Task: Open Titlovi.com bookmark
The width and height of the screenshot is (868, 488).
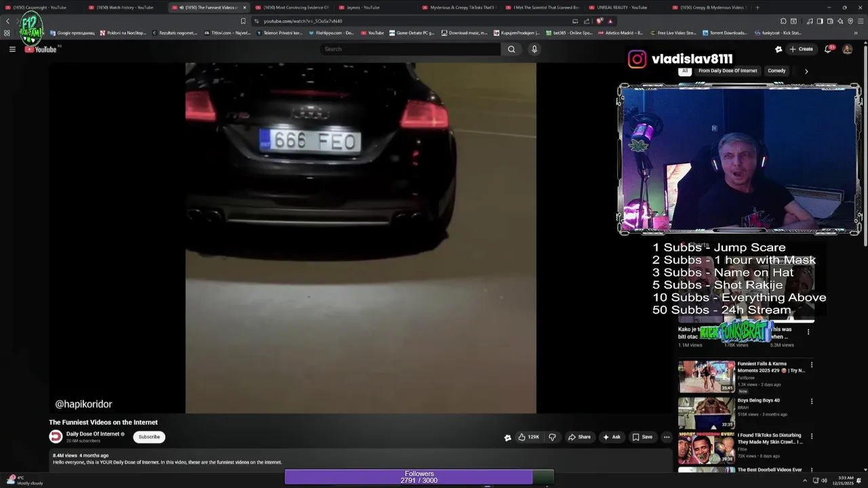Action: tap(226, 33)
